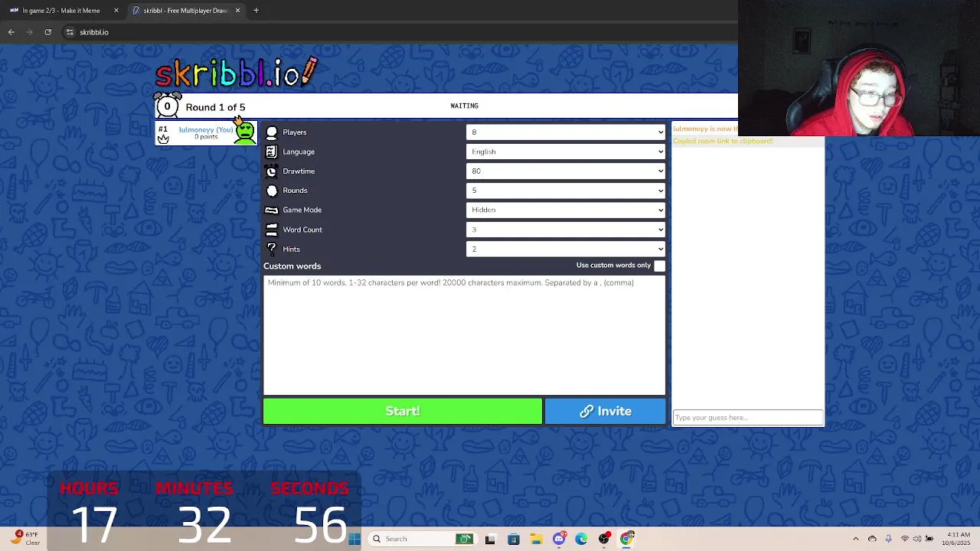Click the Rounds setting icon
980x551 pixels.
pos(271,191)
